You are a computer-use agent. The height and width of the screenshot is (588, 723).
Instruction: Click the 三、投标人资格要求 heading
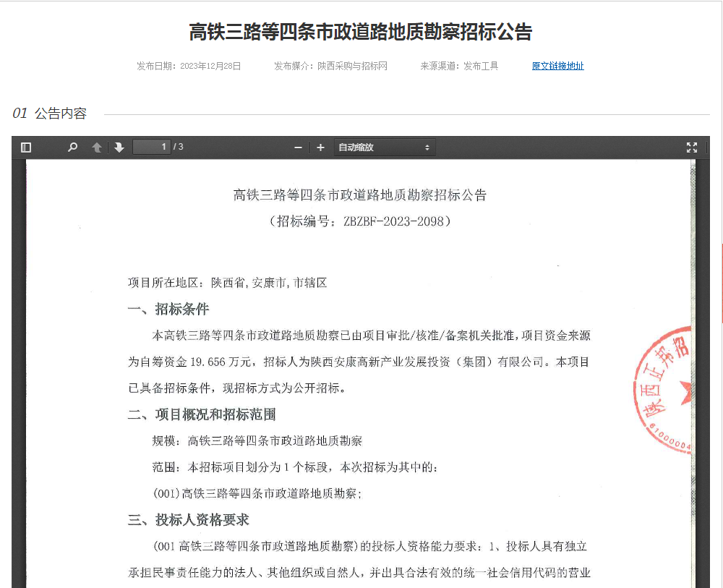[189, 520]
